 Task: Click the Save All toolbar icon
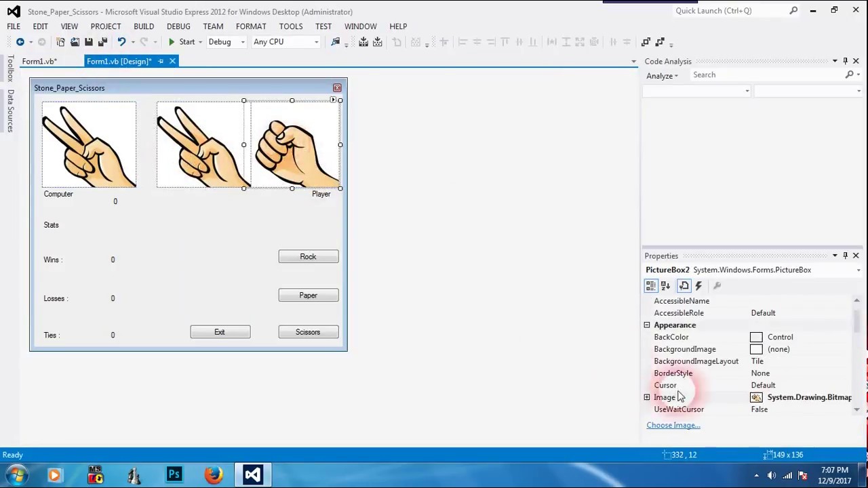point(102,42)
